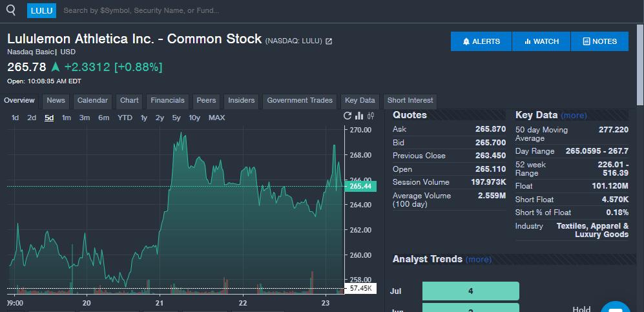Click the search magnifier icon

(x=11, y=11)
